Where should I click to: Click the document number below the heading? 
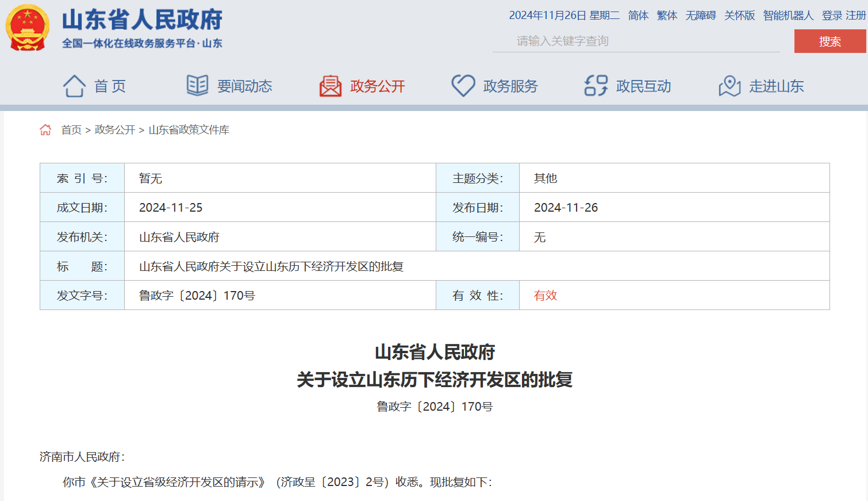[x=435, y=407]
